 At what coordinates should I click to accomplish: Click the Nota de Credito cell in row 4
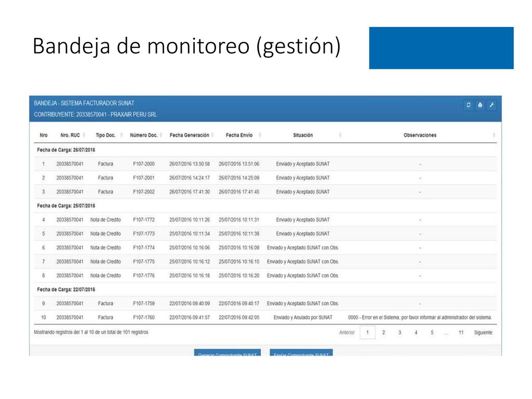(105, 220)
